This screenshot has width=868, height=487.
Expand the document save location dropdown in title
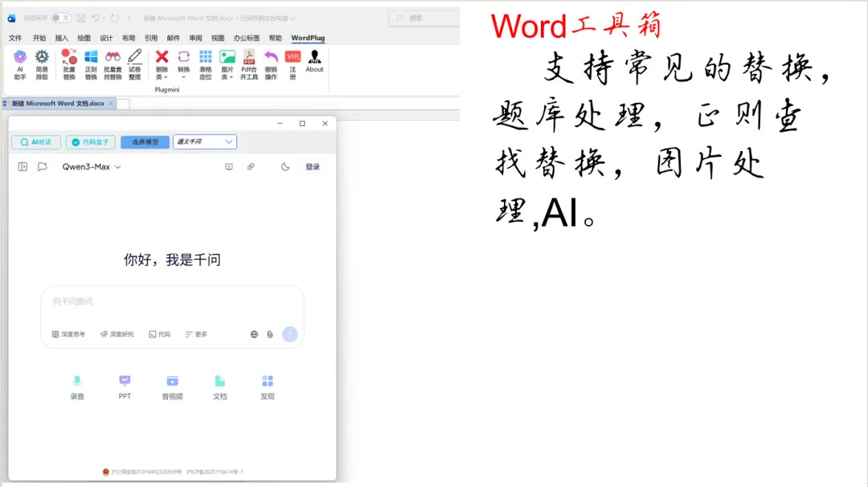pyautogui.click(x=293, y=18)
